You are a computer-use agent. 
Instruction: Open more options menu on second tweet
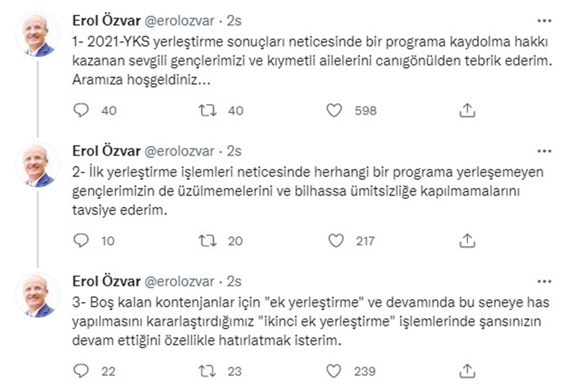click(543, 151)
